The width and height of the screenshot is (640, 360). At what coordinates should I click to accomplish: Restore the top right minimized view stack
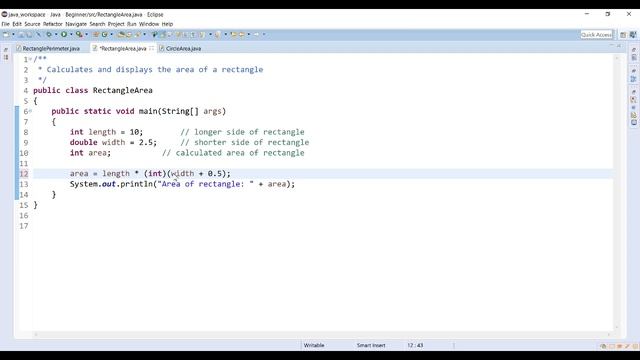[633, 49]
